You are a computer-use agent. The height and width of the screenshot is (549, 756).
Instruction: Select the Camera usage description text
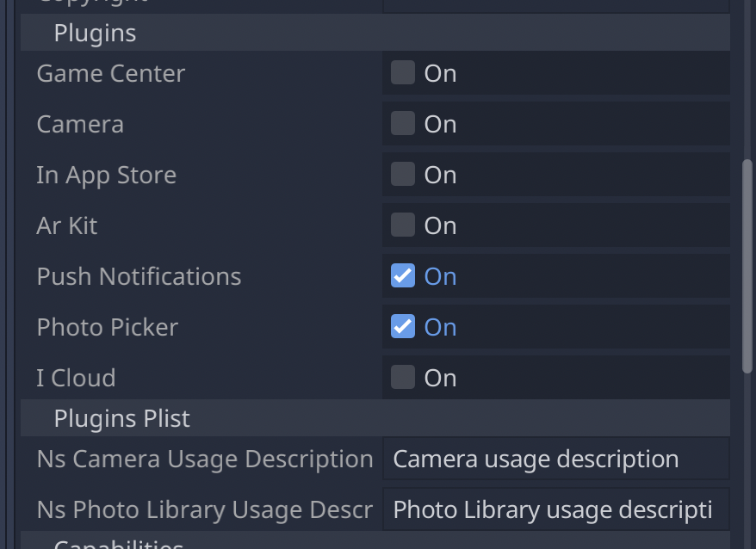point(534,459)
